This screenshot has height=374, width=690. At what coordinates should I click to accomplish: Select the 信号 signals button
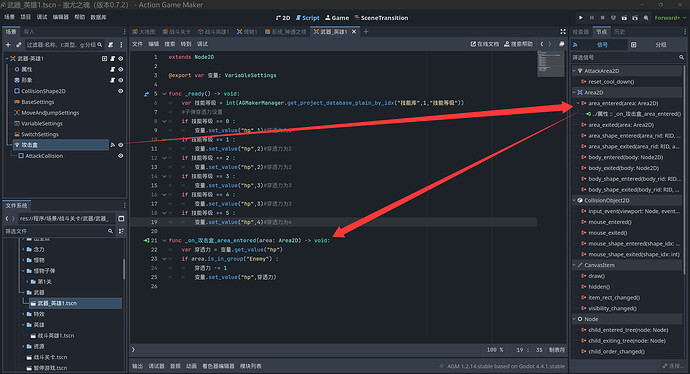point(599,44)
